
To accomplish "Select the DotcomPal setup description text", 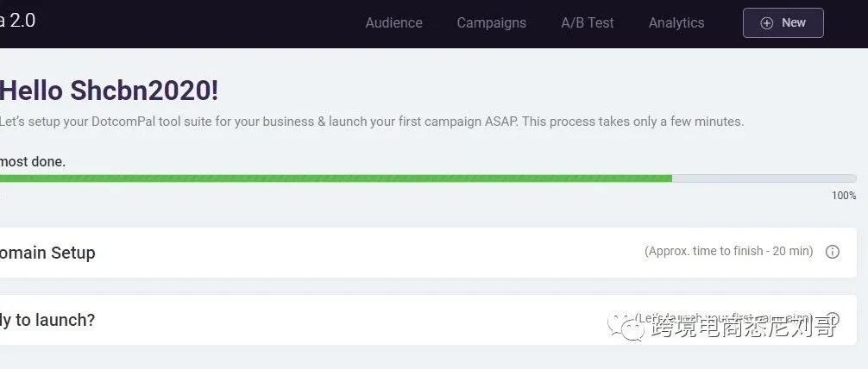I will coord(371,122).
